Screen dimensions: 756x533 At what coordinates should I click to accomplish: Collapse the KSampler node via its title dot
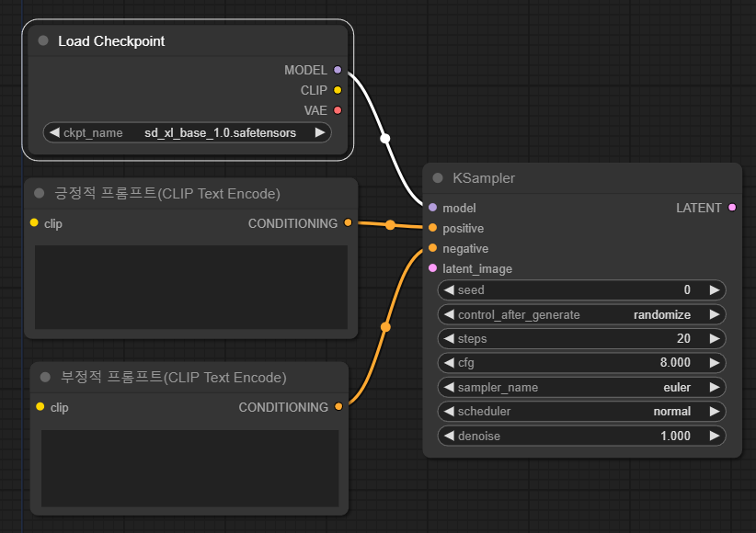pyautogui.click(x=438, y=178)
